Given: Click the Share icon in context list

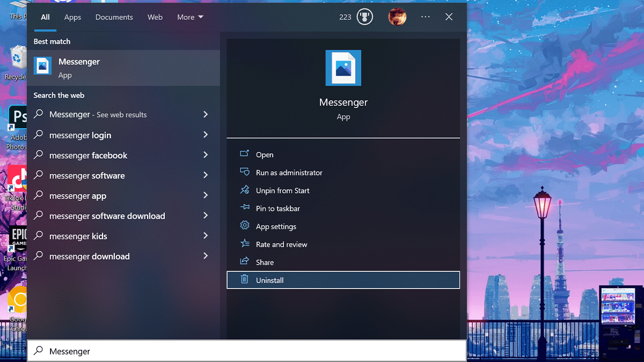Looking at the screenshot, I should pyautogui.click(x=245, y=262).
